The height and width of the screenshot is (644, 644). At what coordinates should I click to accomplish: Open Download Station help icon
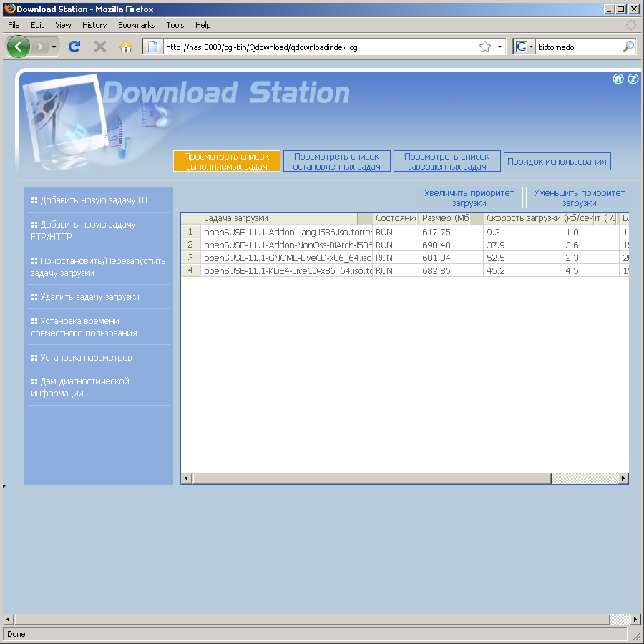pyautogui.click(x=633, y=79)
